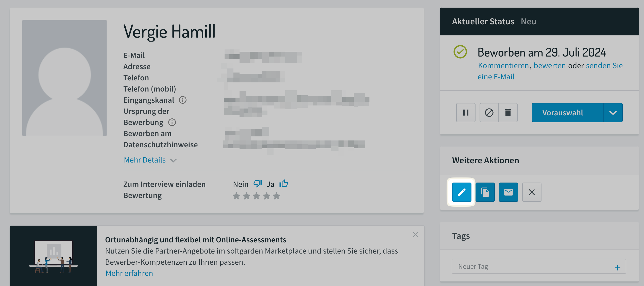Image resolution: width=644 pixels, height=286 pixels.
Task: Click the pause application icon
Action: [466, 113]
